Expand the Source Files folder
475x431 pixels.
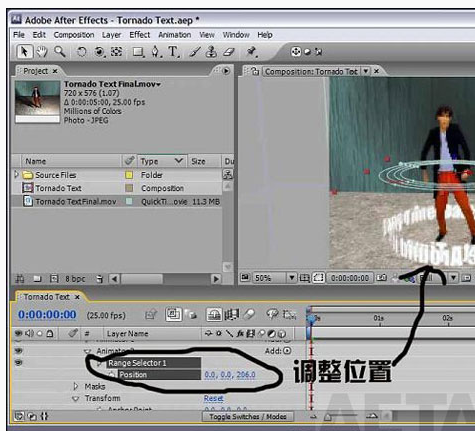pyautogui.click(x=16, y=174)
